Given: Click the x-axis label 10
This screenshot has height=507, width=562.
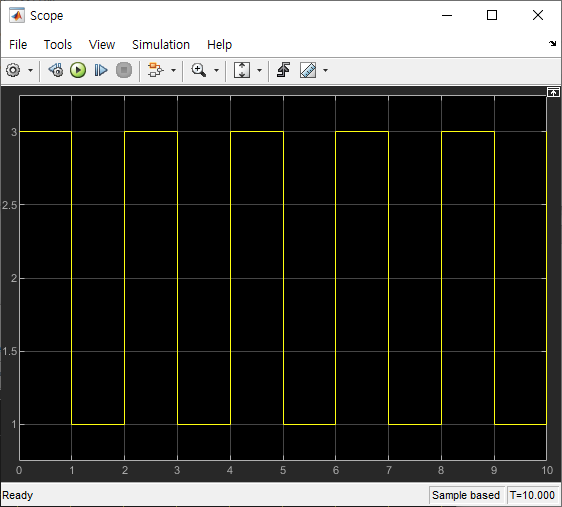Looking at the screenshot, I should click(547, 470).
